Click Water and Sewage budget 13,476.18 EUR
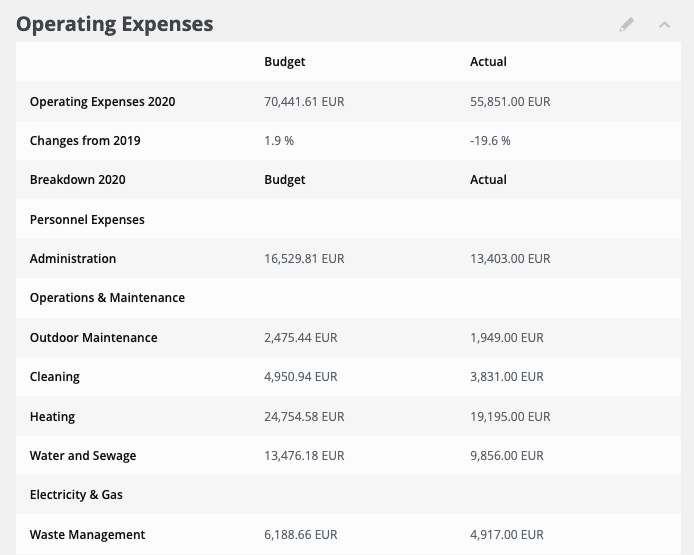Image resolution: width=694 pixels, height=555 pixels. pyautogui.click(x=304, y=456)
